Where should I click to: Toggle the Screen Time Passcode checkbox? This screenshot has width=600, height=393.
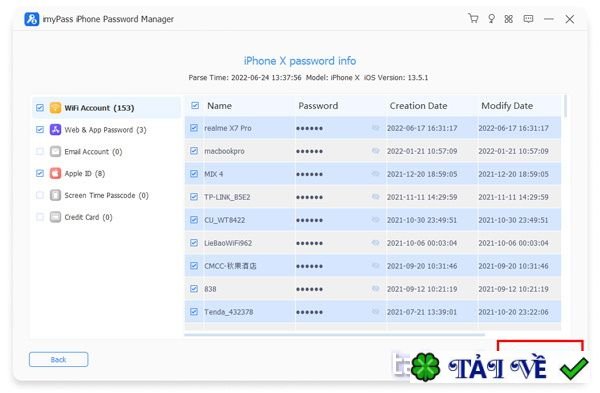tap(40, 195)
